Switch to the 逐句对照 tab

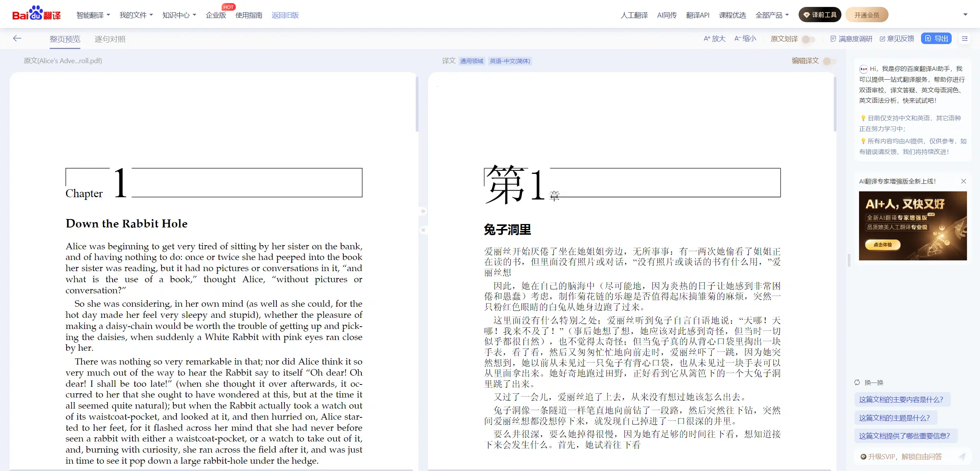coord(110,39)
